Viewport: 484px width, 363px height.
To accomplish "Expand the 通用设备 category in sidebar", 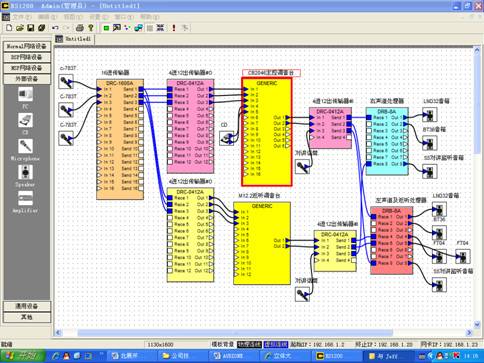I will (x=27, y=306).
